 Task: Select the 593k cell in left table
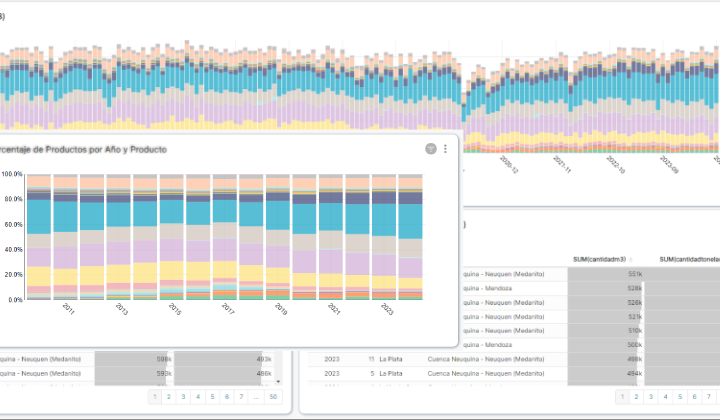coord(134,373)
